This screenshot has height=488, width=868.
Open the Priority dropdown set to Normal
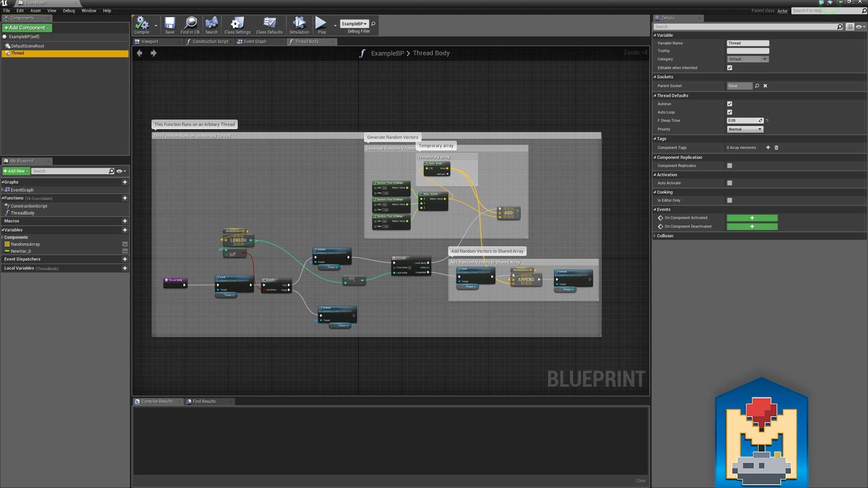coord(745,129)
